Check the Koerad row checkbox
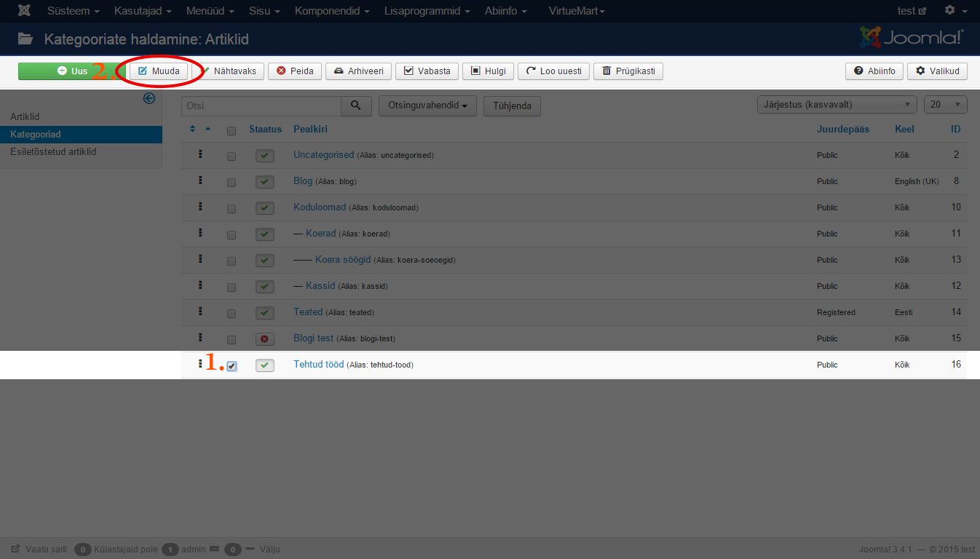The height and width of the screenshot is (559, 980). coord(232,235)
